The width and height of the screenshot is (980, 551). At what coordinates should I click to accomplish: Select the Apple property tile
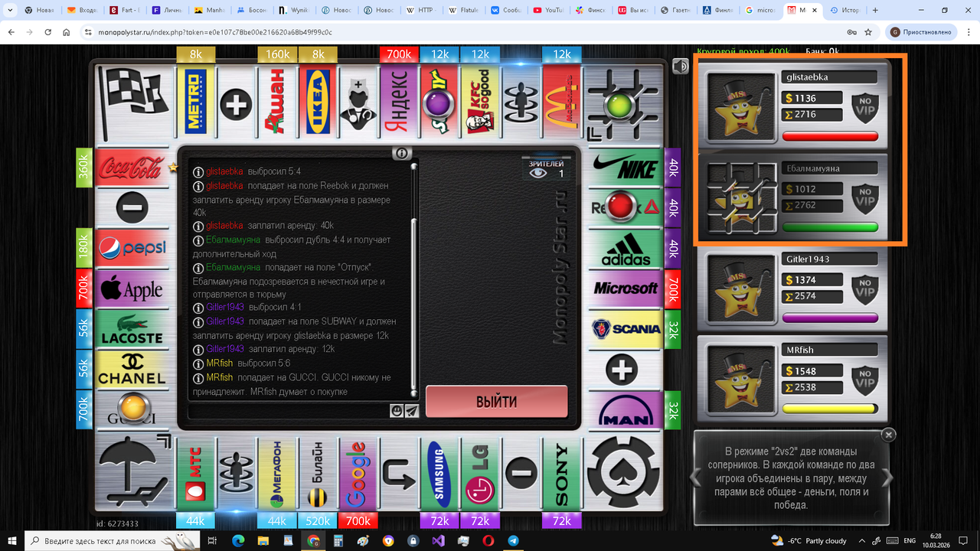132,289
